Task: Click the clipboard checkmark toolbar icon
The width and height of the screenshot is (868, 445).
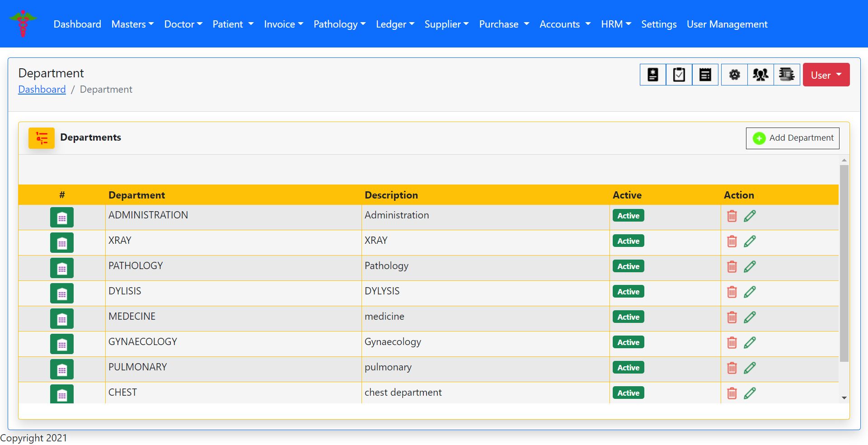Action: coord(679,75)
